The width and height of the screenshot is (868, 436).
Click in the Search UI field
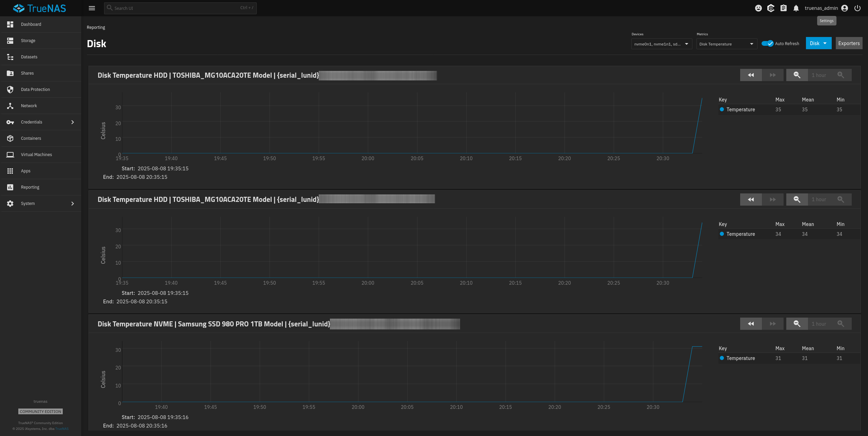tap(180, 8)
